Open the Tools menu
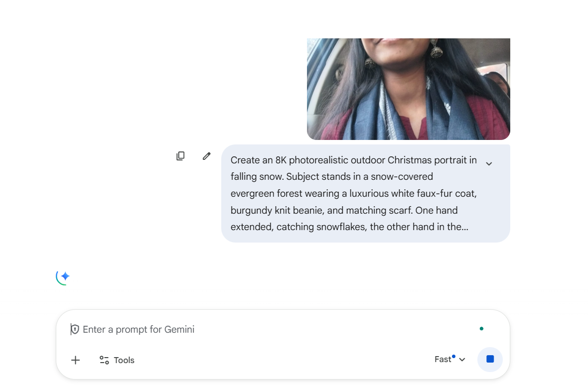 pos(117,360)
